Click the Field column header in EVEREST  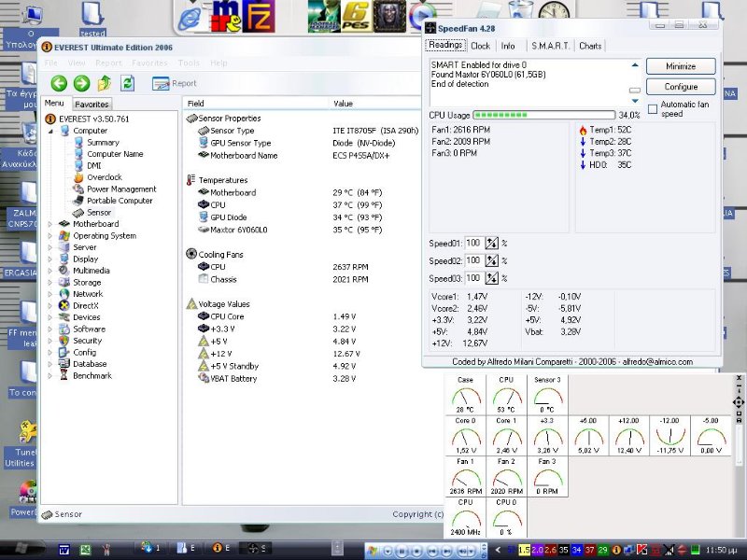(x=255, y=104)
